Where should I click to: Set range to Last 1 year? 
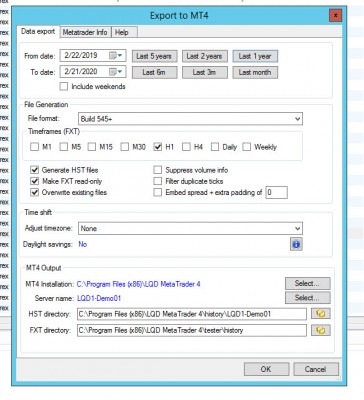(x=255, y=56)
